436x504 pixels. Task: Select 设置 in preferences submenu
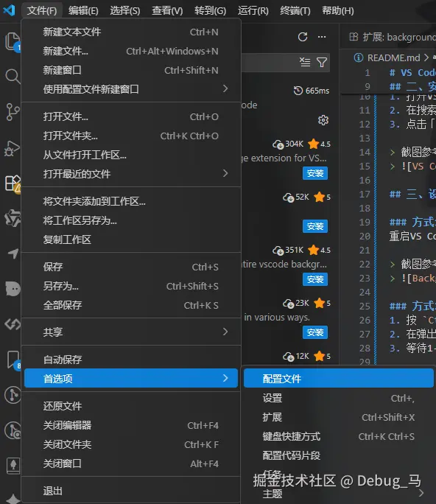338,398
